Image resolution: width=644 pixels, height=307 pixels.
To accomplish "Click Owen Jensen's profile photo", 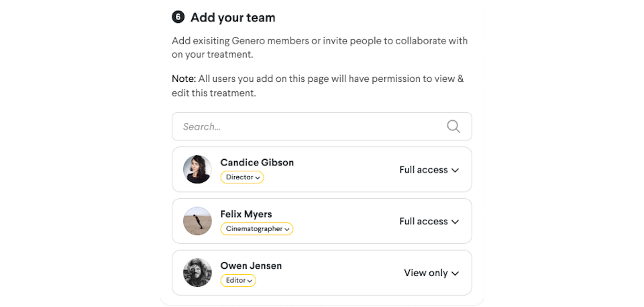I will tap(197, 273).
